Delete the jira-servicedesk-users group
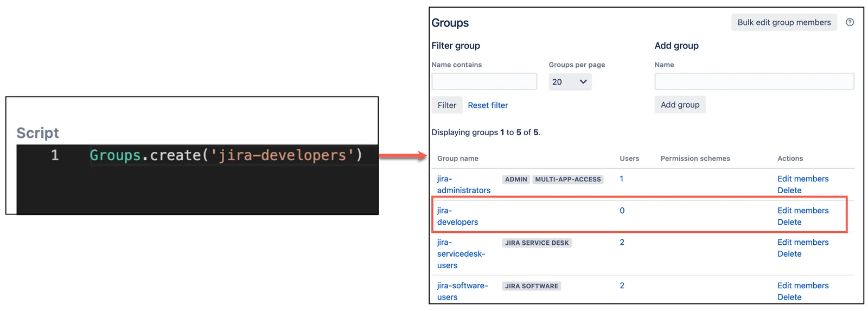Screen dimensions: 868x311 click(789, 254)
